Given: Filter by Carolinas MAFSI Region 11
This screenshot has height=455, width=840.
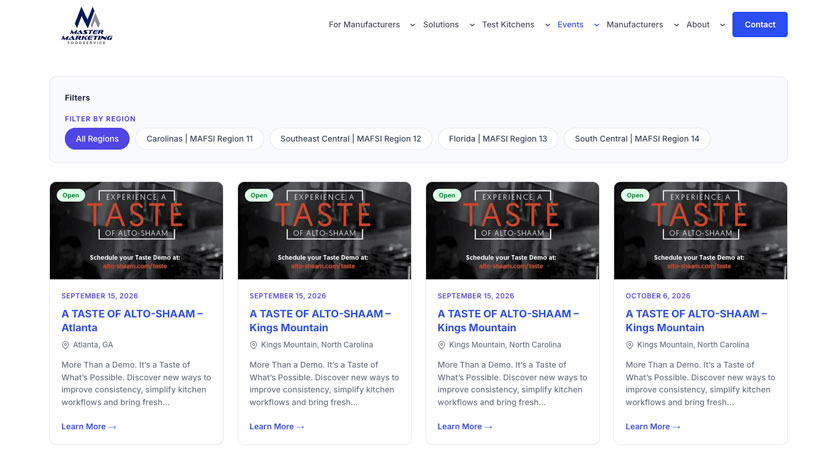Looking at the screenshot, I should coord(199,139).
